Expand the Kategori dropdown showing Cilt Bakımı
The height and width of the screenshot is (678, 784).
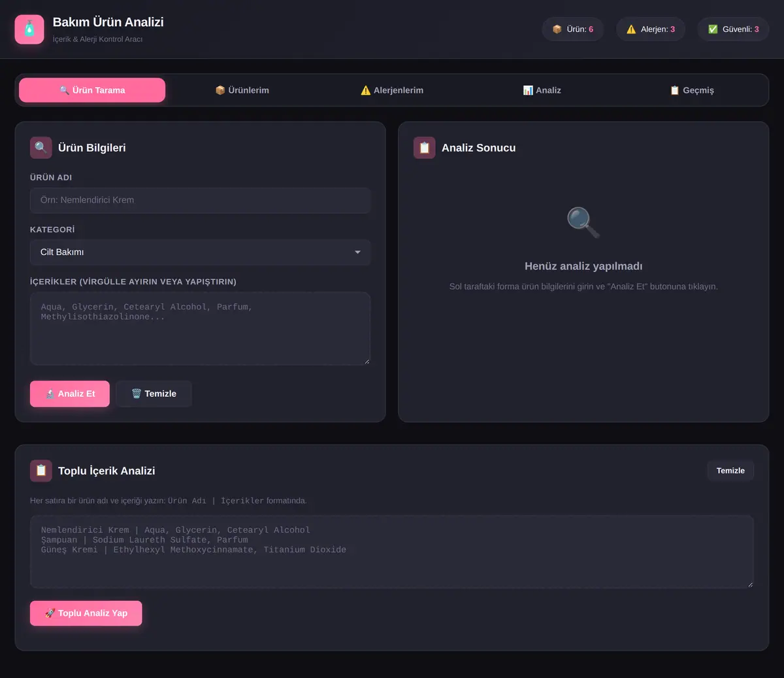pyautogui.click(x=200, y=252)
